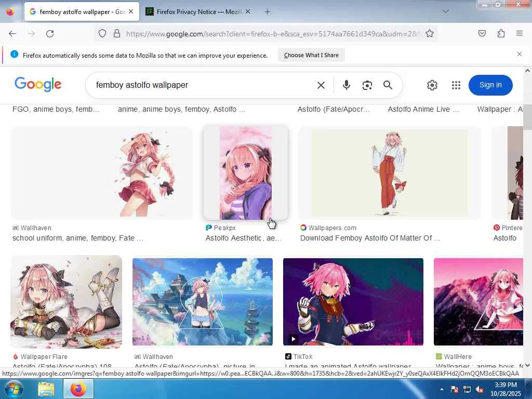Open the Firefox extensions puzzle icon
The image size is (532, 399).
pyautogui.click(x=501, y=33)
